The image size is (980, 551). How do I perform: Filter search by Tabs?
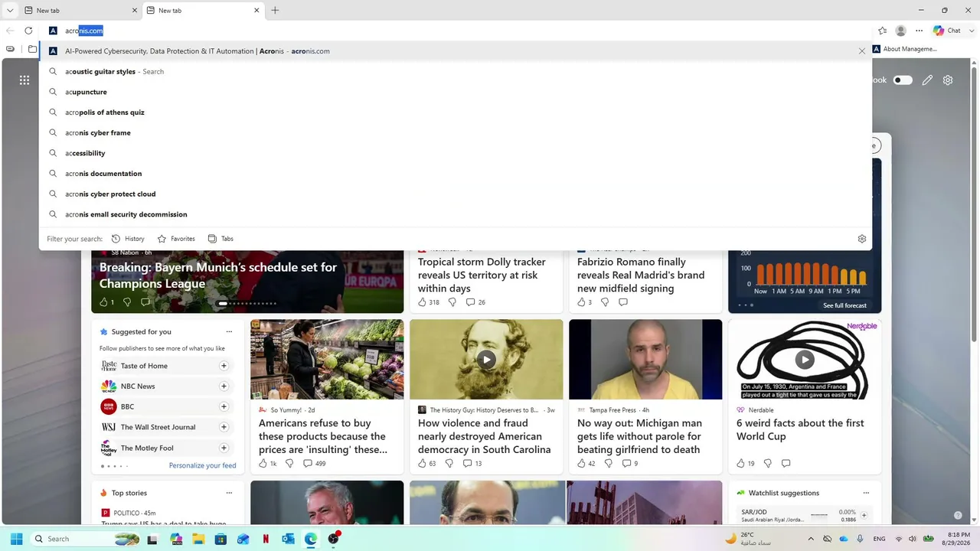tap(220, 239)
